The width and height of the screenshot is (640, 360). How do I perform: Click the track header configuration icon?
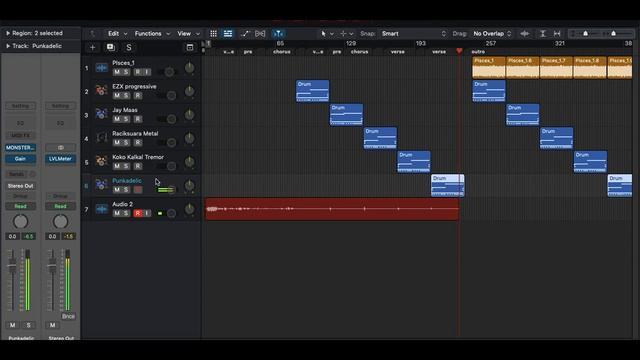(190, 47)
